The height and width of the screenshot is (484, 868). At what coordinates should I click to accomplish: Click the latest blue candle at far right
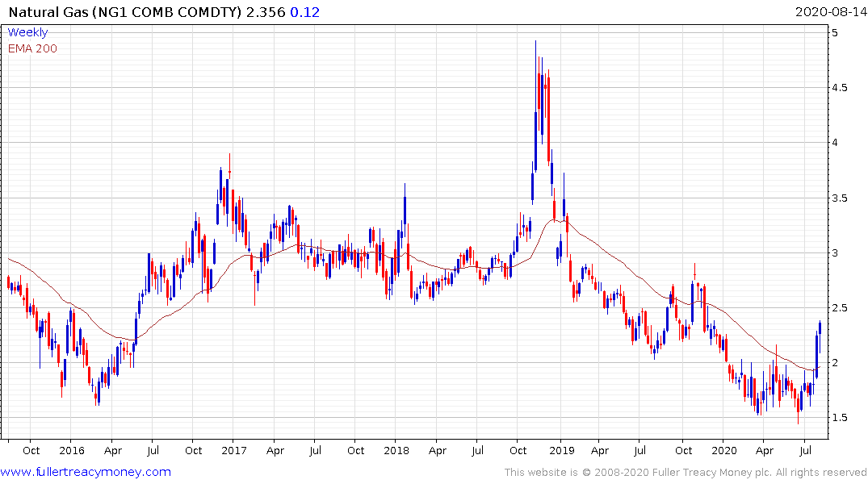pos(820,326)
